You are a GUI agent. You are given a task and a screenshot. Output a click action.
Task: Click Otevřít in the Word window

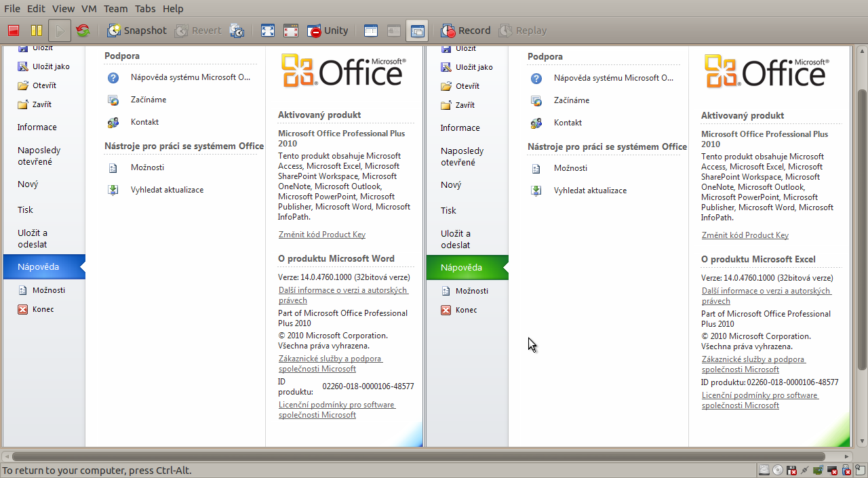click(x=37, y=85)
